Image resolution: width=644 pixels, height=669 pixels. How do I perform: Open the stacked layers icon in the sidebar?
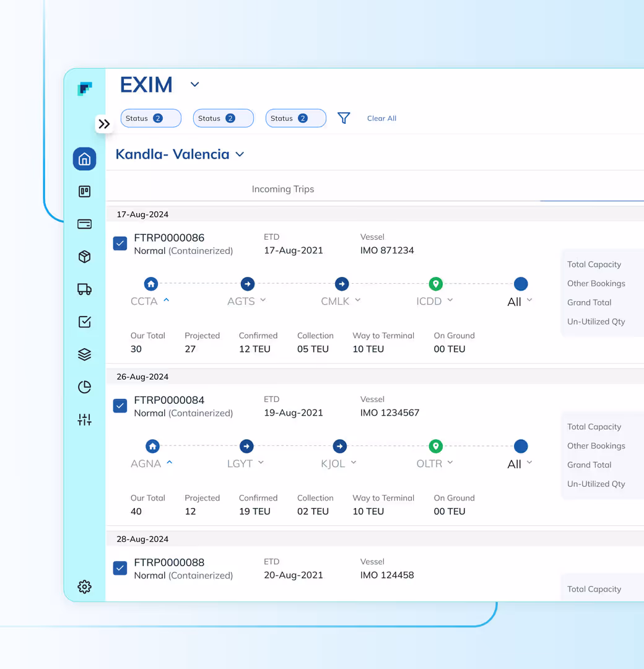[84, 354]
